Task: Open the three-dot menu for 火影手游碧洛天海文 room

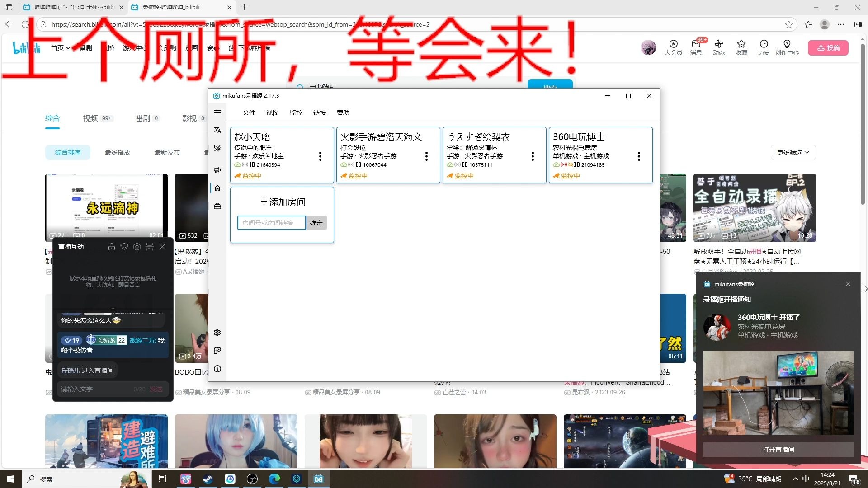Action: click(x=426, y=156)
